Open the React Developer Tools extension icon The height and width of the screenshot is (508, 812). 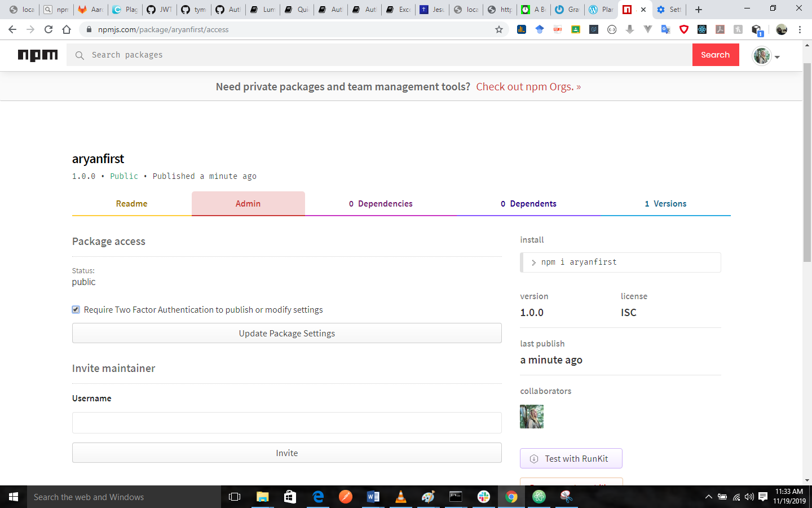coord(702,29)
